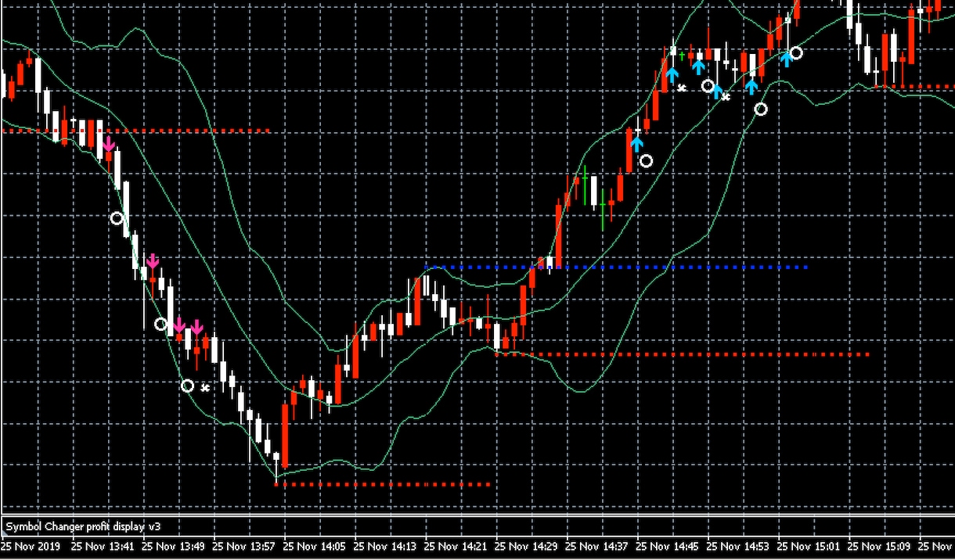Select the lowest red dotted support line
The image size is (955, 560).
(x=383, y=484)
